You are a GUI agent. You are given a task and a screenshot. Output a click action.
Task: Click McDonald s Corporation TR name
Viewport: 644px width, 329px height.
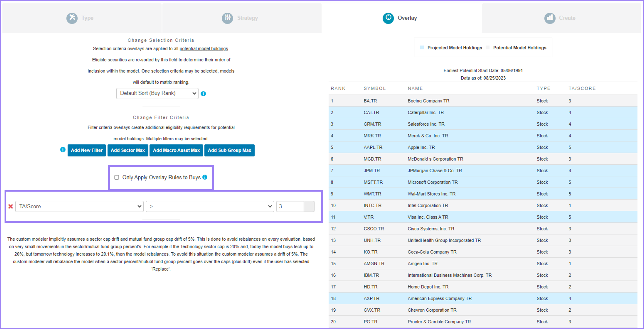[x=435, y=159]
